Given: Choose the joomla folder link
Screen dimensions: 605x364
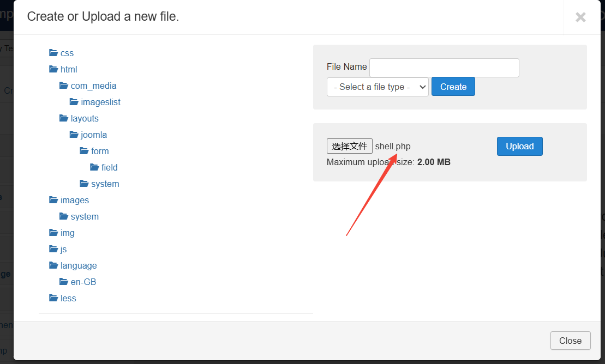Looking at the screenshot, I should (94, 135).
